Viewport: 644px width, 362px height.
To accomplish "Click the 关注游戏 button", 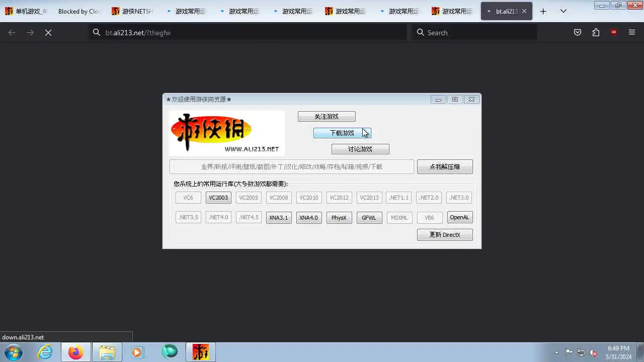I will [327, 117].
